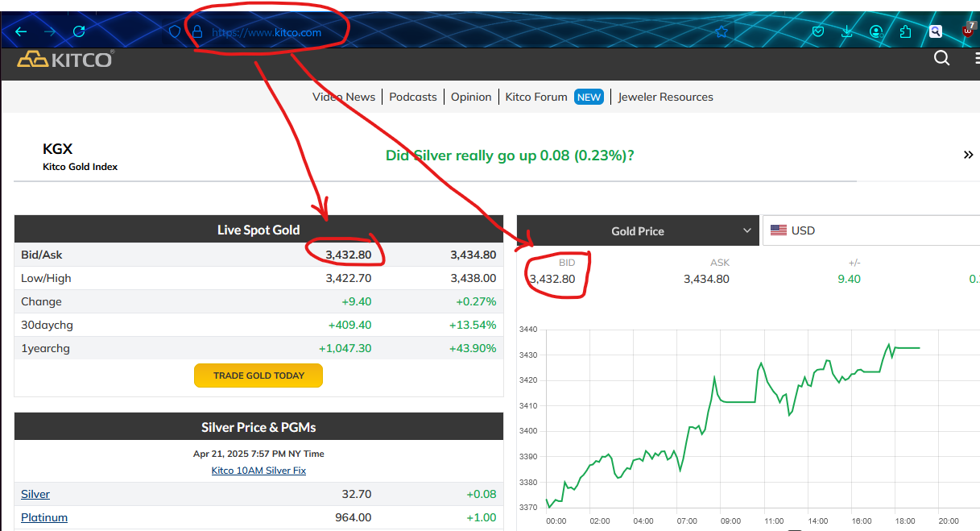Viewport: 980px width, 531px height.
Task: Select the chart panel +/- value 9.40
Action: tap(849, 279)
